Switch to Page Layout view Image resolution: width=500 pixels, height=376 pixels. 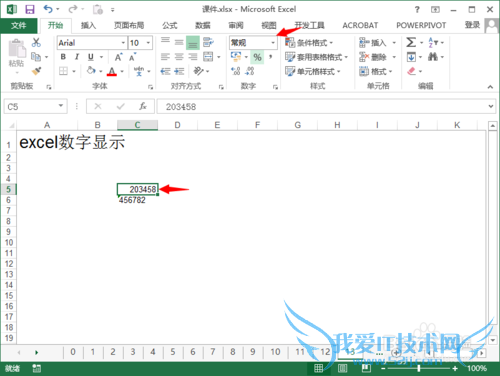click(x=342, y=368)
